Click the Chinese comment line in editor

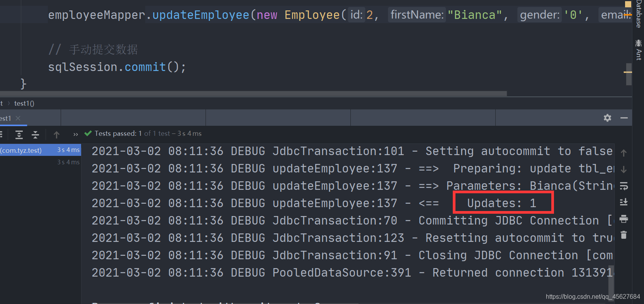pos(93,49)
